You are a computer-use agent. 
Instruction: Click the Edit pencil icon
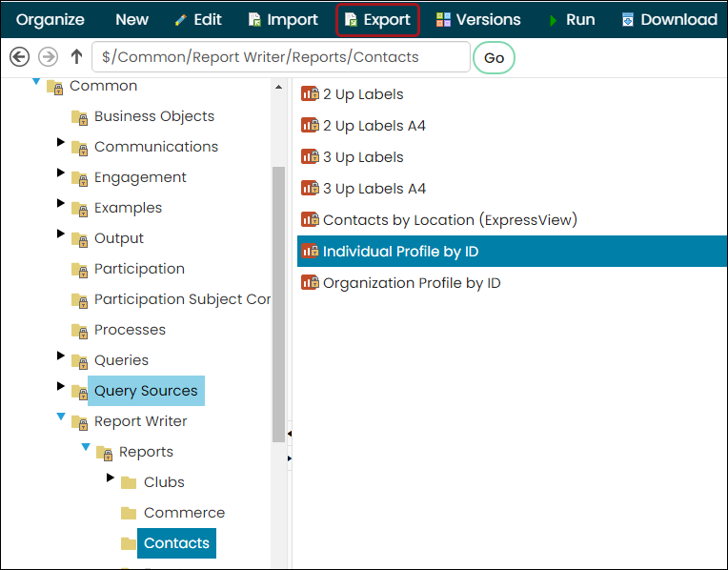(x=181, y=20)
